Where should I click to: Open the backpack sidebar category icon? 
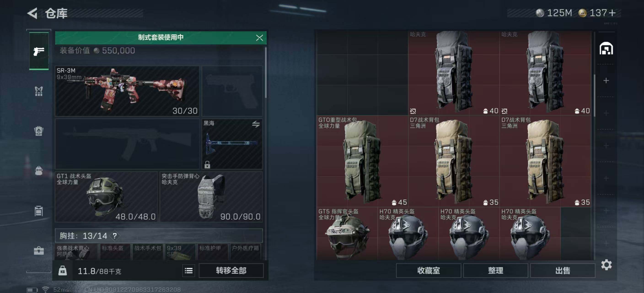coord(39,171)
